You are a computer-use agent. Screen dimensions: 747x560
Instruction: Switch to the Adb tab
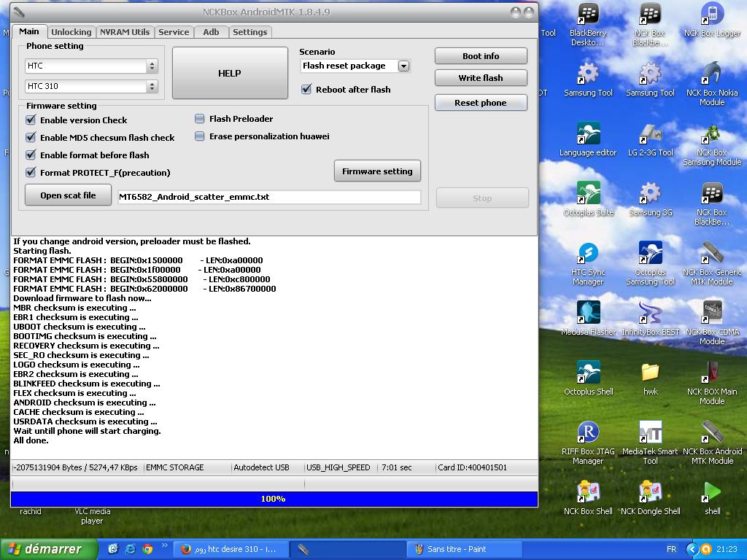pos(211,32)
